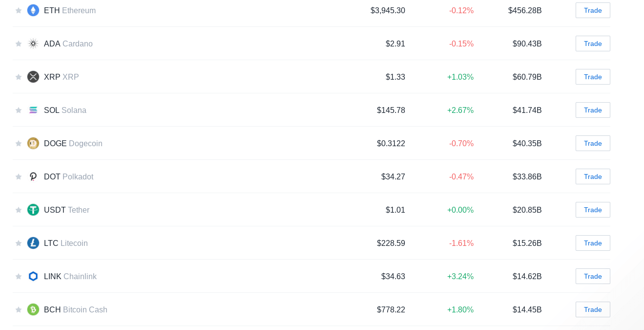Open the ADA Cardano name link
The width and height of the screenshot is (644, 330).
coord(68,44)
